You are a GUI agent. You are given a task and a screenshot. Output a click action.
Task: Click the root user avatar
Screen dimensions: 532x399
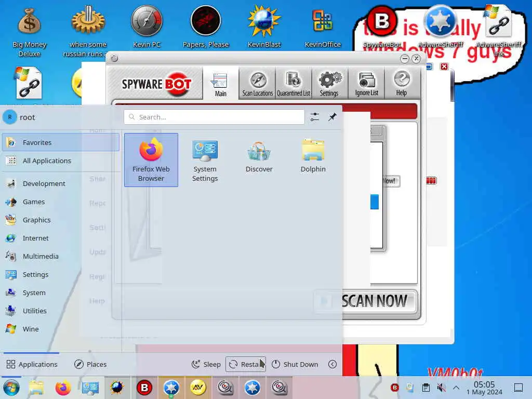tap(10, 117)
